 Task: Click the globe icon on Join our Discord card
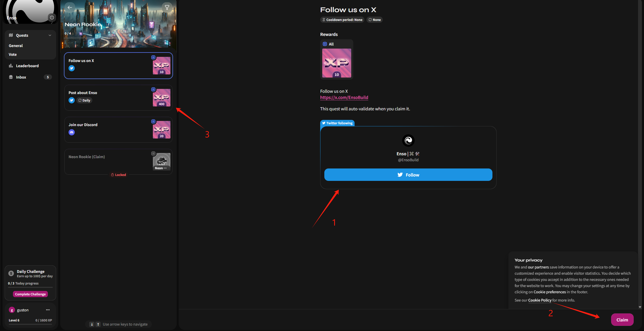tap(153, 121)
